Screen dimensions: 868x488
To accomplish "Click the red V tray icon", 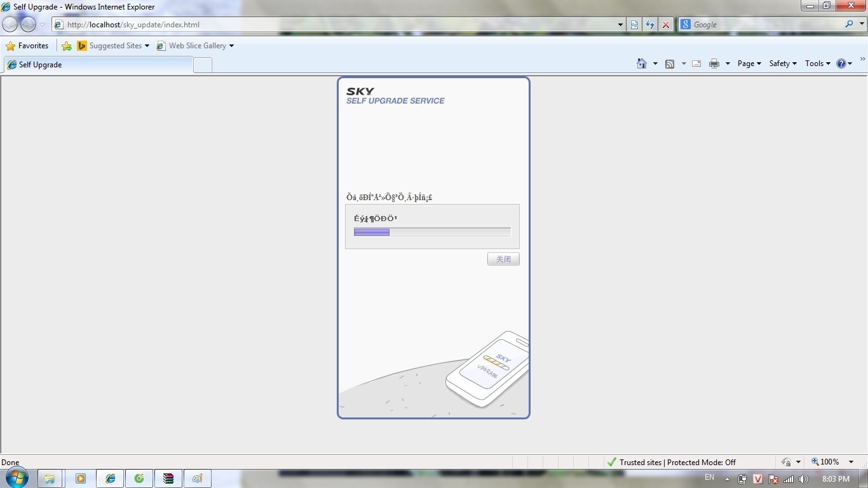I will coord(757,479).
